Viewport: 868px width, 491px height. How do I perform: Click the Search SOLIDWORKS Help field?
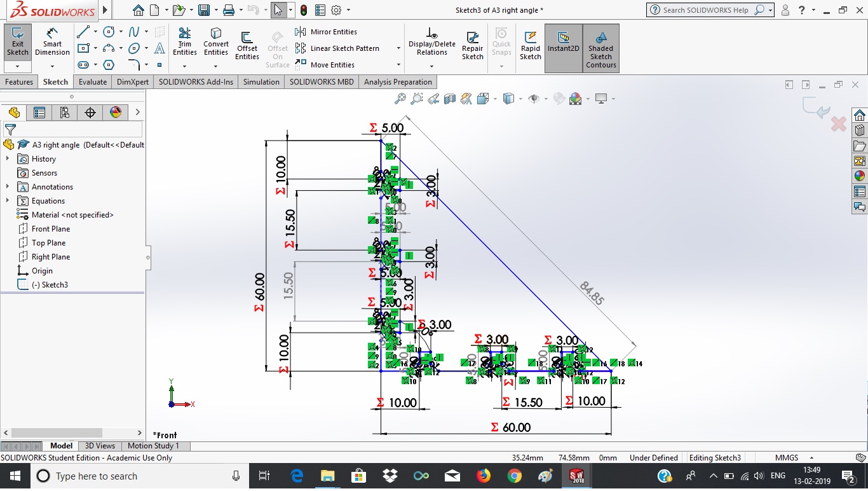(705, 10)
